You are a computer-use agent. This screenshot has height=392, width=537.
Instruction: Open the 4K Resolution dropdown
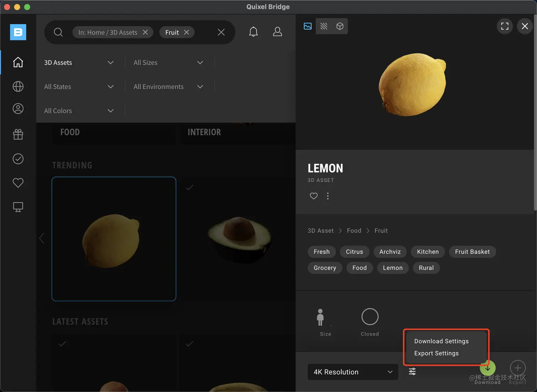tap(353, 372)
